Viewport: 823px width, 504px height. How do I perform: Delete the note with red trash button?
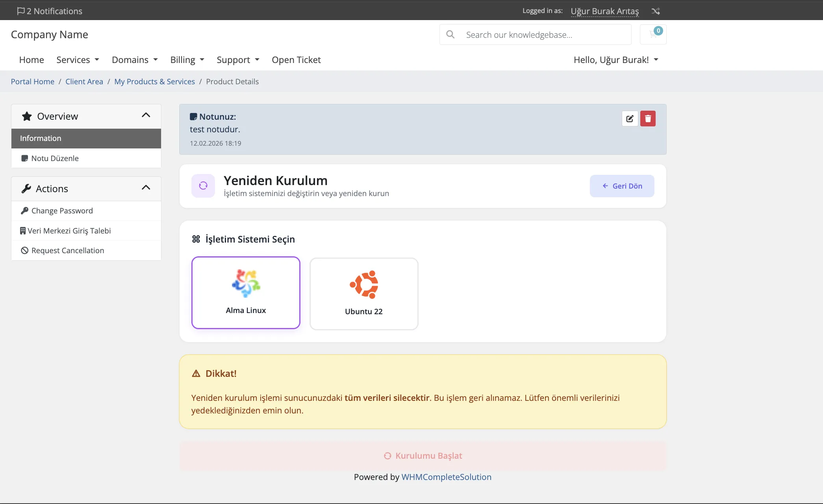point(648,119)
